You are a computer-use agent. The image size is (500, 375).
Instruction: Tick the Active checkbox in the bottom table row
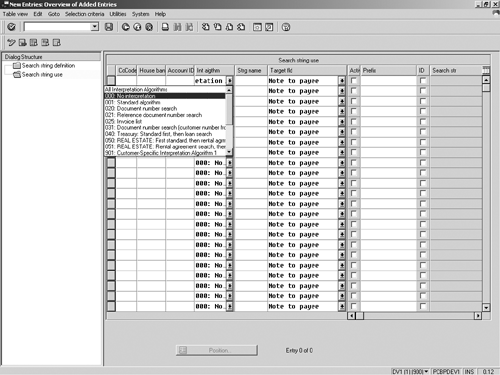(x=354, y=306)
